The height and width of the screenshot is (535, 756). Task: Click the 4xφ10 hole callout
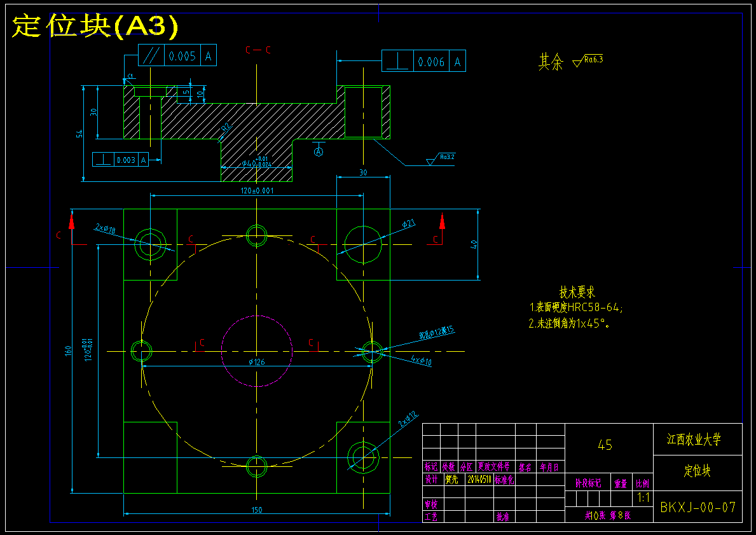422,361
